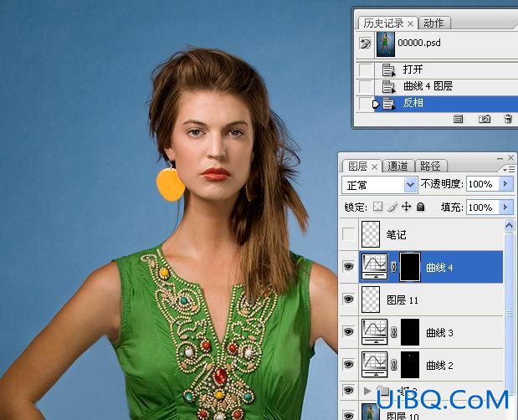Select the 曲线 2 adjustment curve icon

point(375,365)
